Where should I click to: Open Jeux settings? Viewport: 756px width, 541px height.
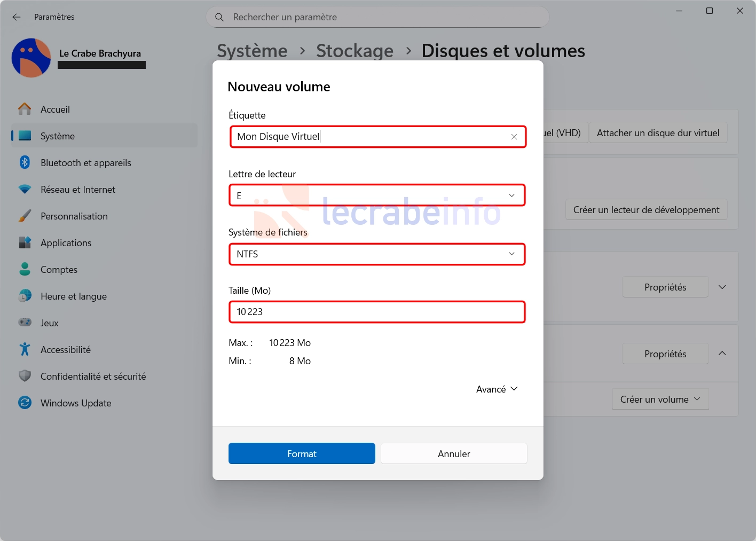click(x=105, y=323)
